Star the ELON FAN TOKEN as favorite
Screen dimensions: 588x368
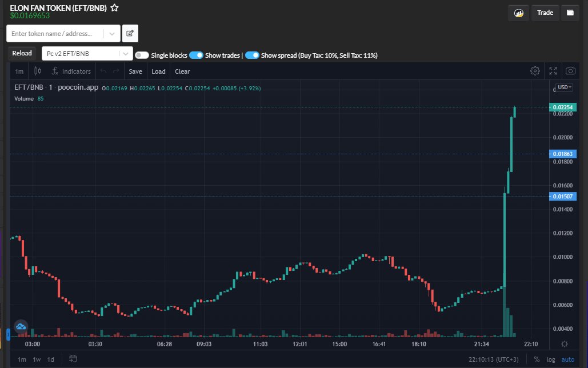[x=114, y=8]
